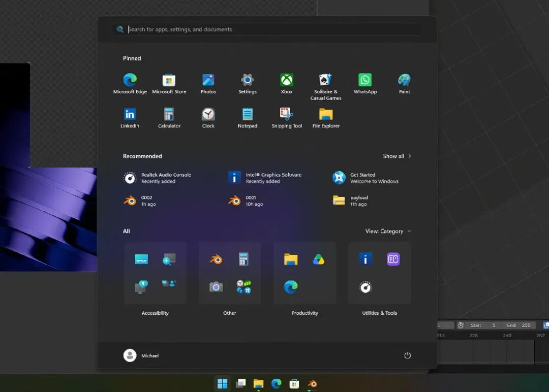The image size is (549, 392).
Task: Open the pinned Microsoft Store app
Action: (x=169, y=84)
